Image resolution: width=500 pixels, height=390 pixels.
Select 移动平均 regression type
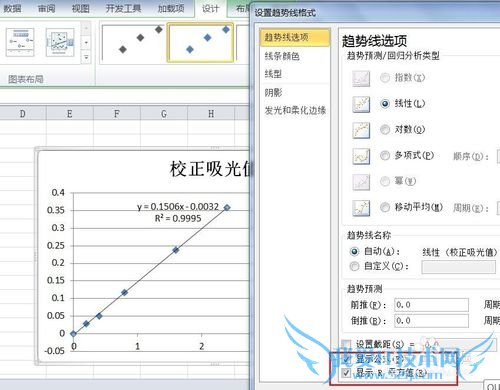point(385,207)
